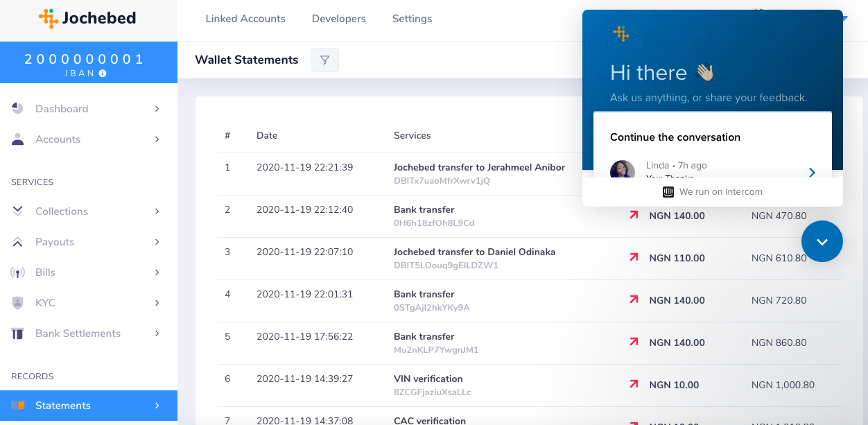Image resolution: width=868 pixels, height=425 pixels.
Task: Click the Statements book icon
Action: pyautogui.click(x=18, y=405)
